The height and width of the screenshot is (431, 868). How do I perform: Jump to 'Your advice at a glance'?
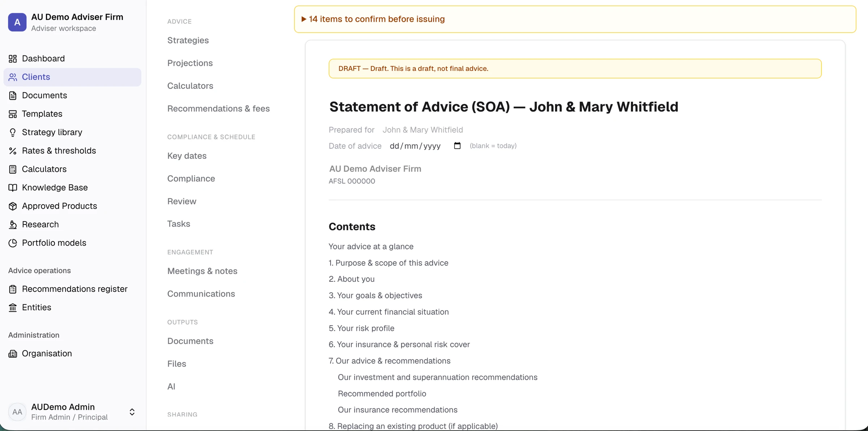tap(371, 246)
